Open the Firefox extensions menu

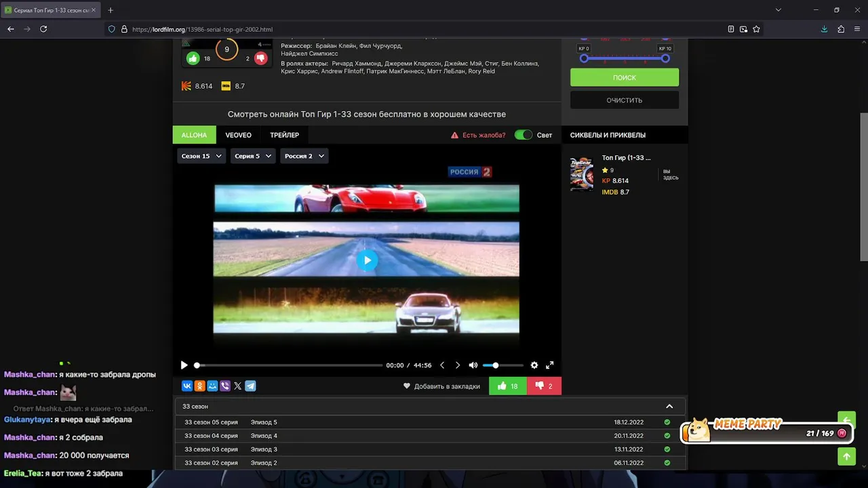(x=841, y=29)
